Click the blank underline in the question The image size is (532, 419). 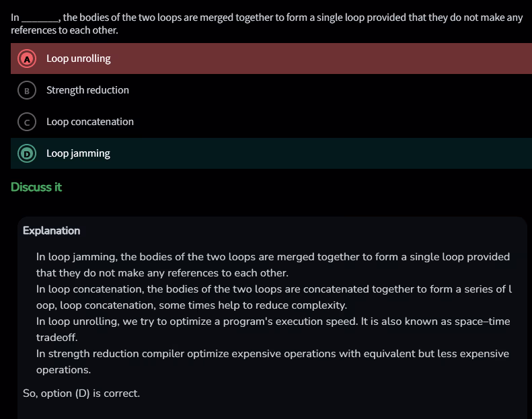[40, 18]
